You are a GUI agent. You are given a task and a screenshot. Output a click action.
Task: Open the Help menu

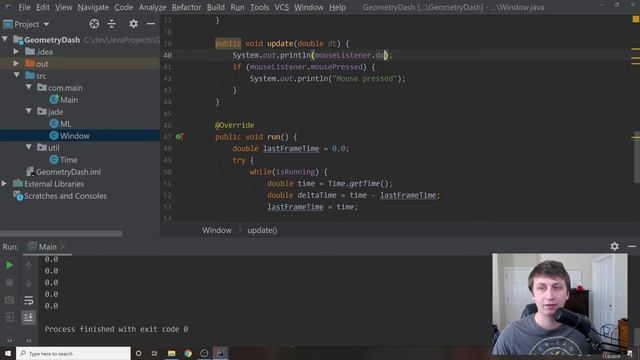pyautogui.click(x=337, y=7)
